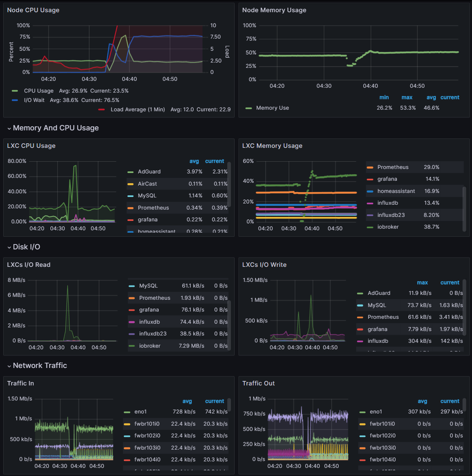Click fwbr102i0 cyan swatch in Traffic Out legend

pyautogui.click(x=362, y=436)
